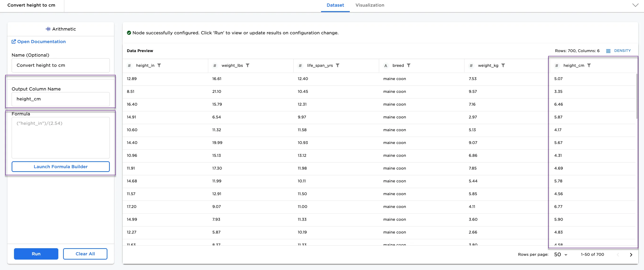Screen dimensions: 644x270
Task: Open filter on height_in column
Action: pos(159,65)
